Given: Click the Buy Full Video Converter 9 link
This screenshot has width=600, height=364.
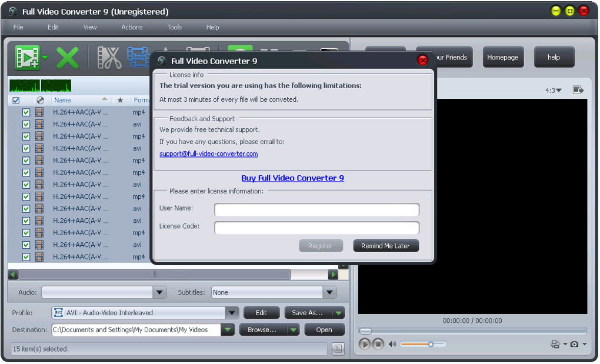Looking at the screenshot, I should tap(292, 178).
